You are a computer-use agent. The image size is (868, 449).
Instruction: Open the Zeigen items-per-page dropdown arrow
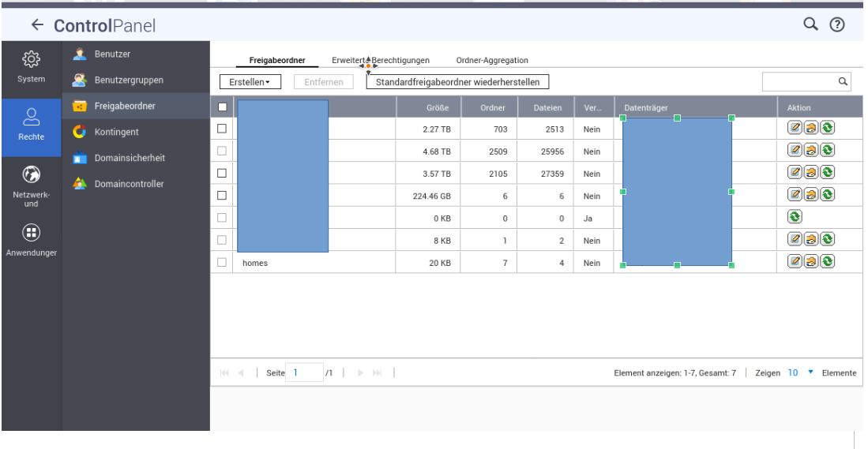click(x=811, y=372)
